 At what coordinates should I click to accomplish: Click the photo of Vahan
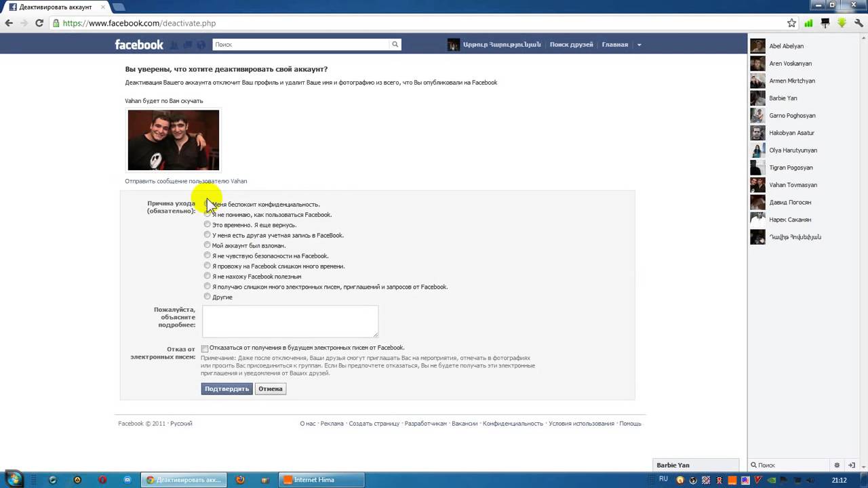pos(174,140)
